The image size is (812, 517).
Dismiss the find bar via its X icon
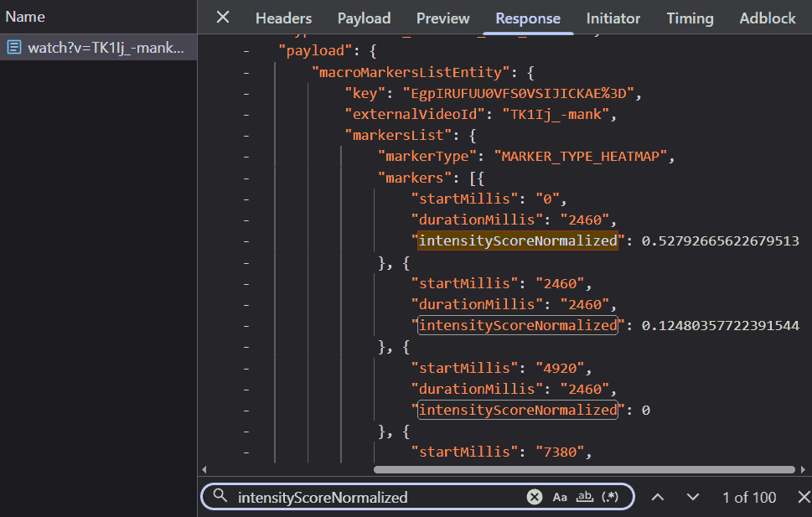pyautogui.click(x=803, y=496)
